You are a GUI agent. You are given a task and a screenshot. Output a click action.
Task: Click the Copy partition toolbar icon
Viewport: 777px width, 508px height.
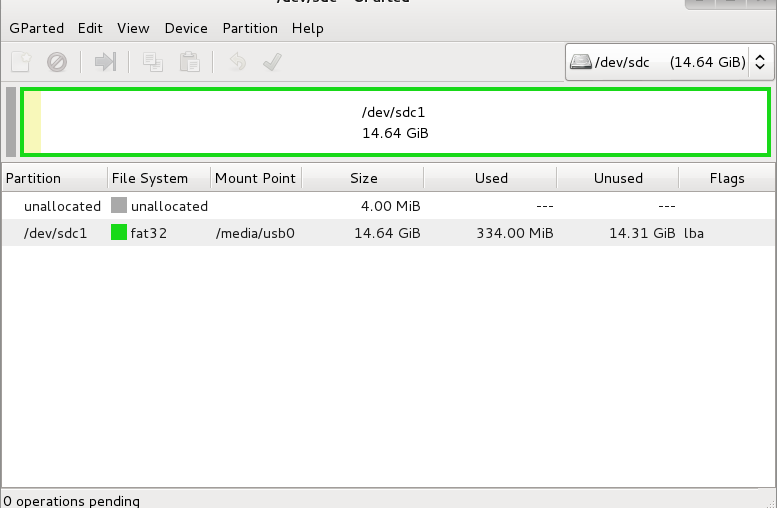coord(153,62)
